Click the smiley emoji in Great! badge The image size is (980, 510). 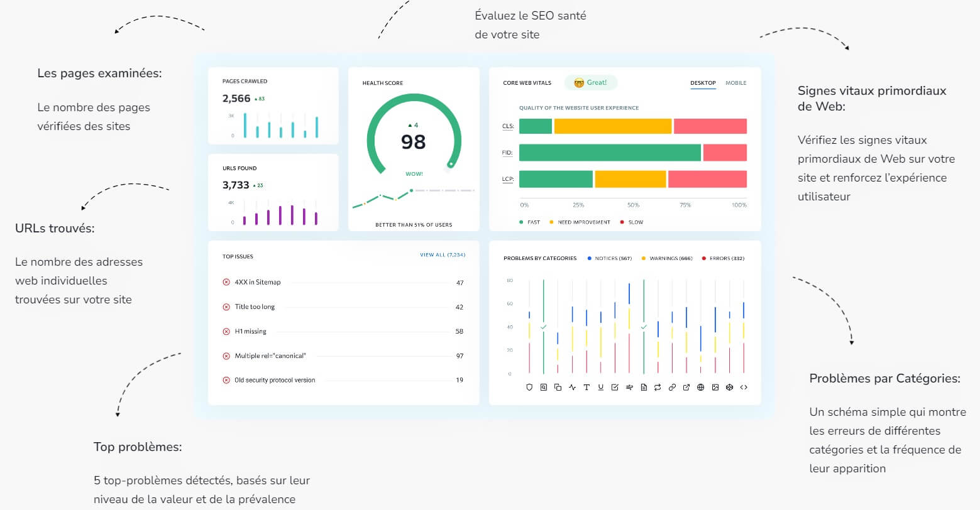[578, 83]
